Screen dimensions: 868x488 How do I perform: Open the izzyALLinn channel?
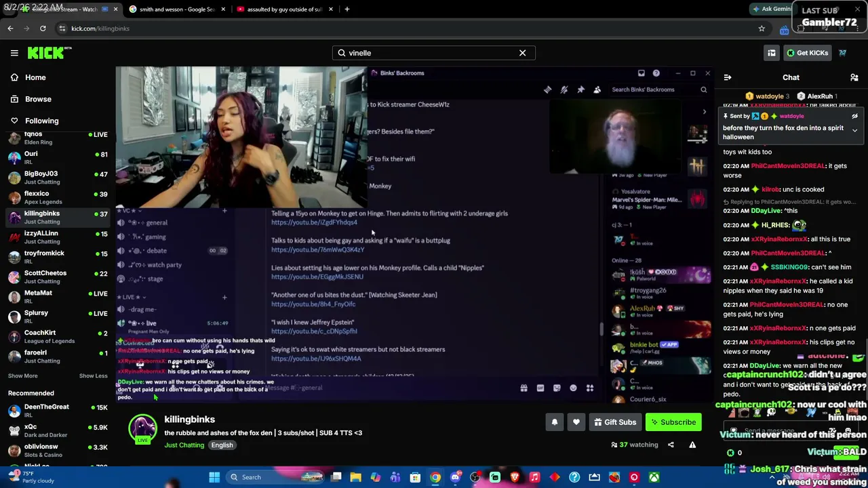click(58, 237)
